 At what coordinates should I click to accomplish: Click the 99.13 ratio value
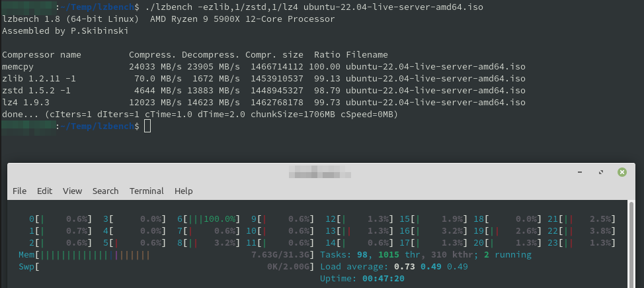[x=327, y=79]
